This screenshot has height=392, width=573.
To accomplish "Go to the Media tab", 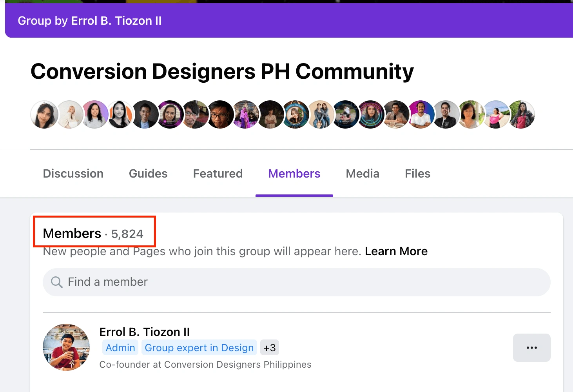I will 363,174.
